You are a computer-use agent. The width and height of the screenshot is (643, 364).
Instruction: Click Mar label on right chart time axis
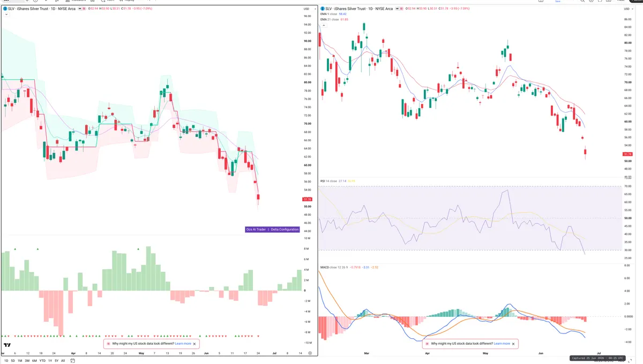[x=367, y=353]
